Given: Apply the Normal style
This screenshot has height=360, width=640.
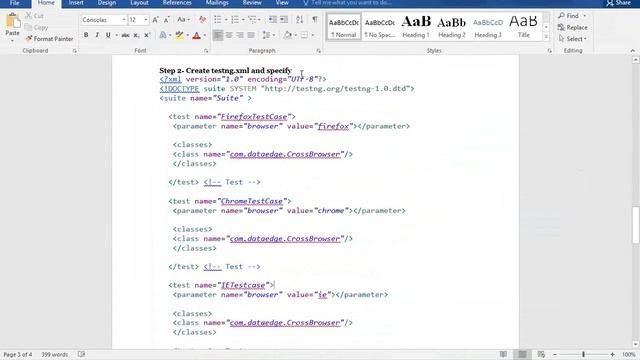Looking at the screenshot, I should tap(344, 27).
